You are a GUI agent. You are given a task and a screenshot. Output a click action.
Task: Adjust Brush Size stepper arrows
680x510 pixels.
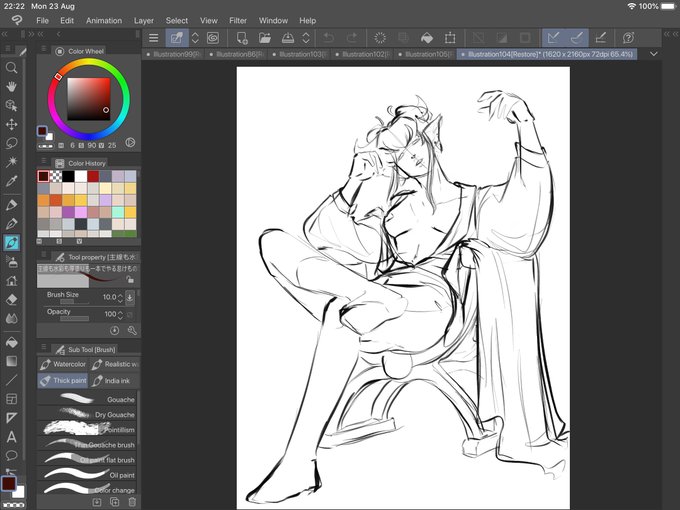click(x=121, y=298)
